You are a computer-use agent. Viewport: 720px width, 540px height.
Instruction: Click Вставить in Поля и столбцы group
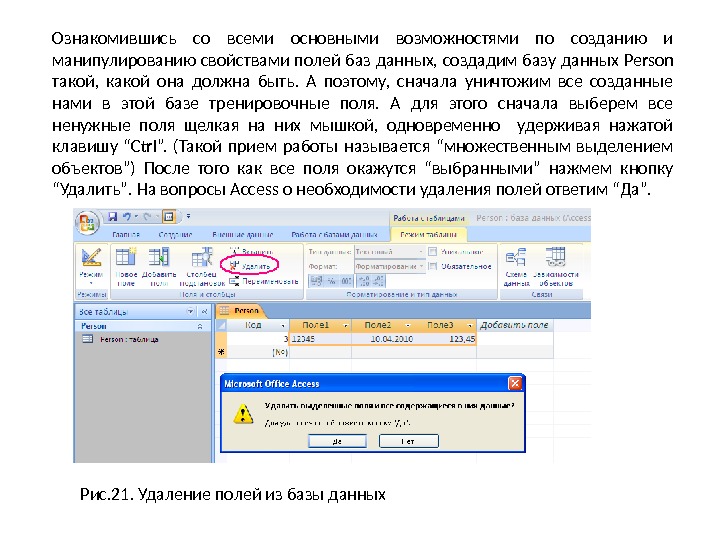(x=252, y=252)
